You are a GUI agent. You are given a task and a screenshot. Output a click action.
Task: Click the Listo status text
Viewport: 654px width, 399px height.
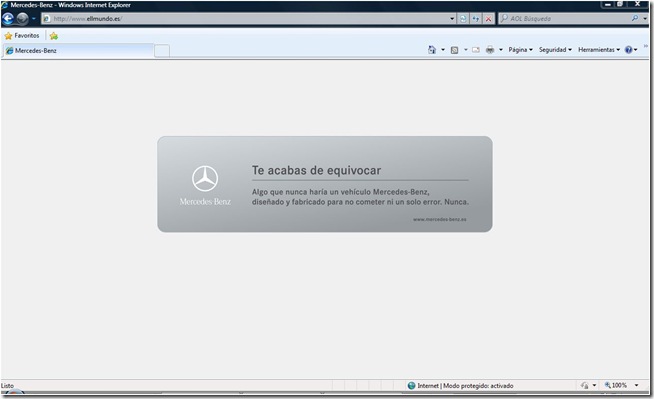point(7,386)
